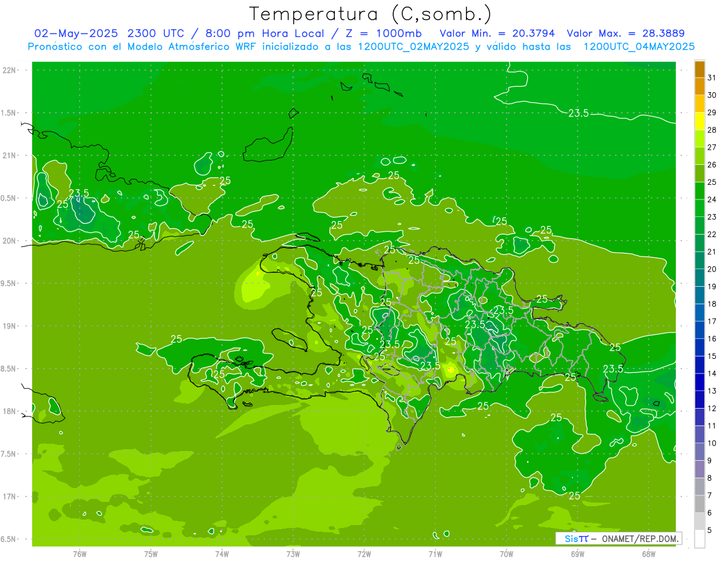Image resolution: width=728 pixels, height=562 pixels.
Task: Click the 74W longitude axis label
Action: click(x=222, y=554)
